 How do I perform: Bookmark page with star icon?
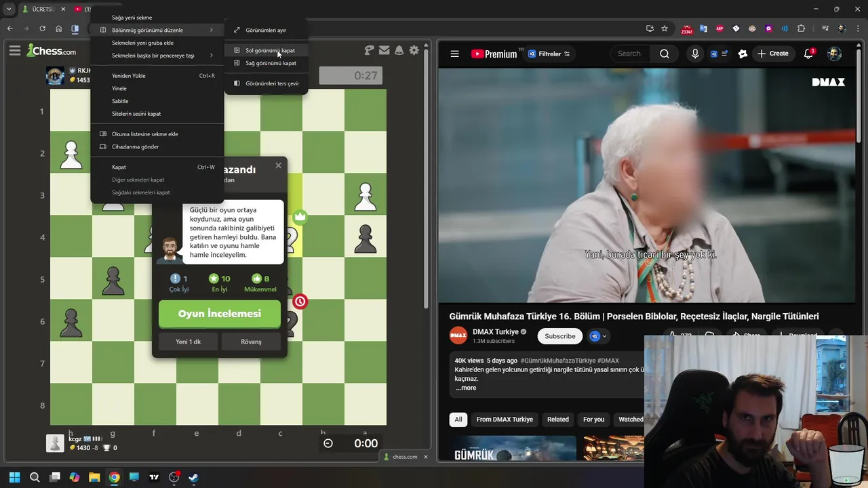click(x=665, y=28)
